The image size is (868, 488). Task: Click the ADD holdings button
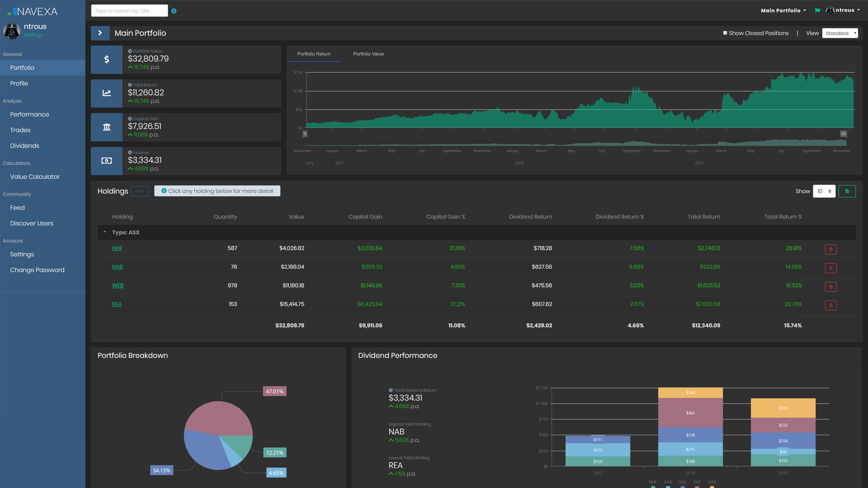140,191
